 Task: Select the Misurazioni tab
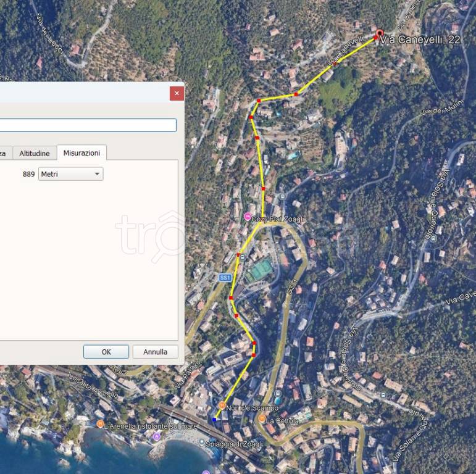coord(81,152)
